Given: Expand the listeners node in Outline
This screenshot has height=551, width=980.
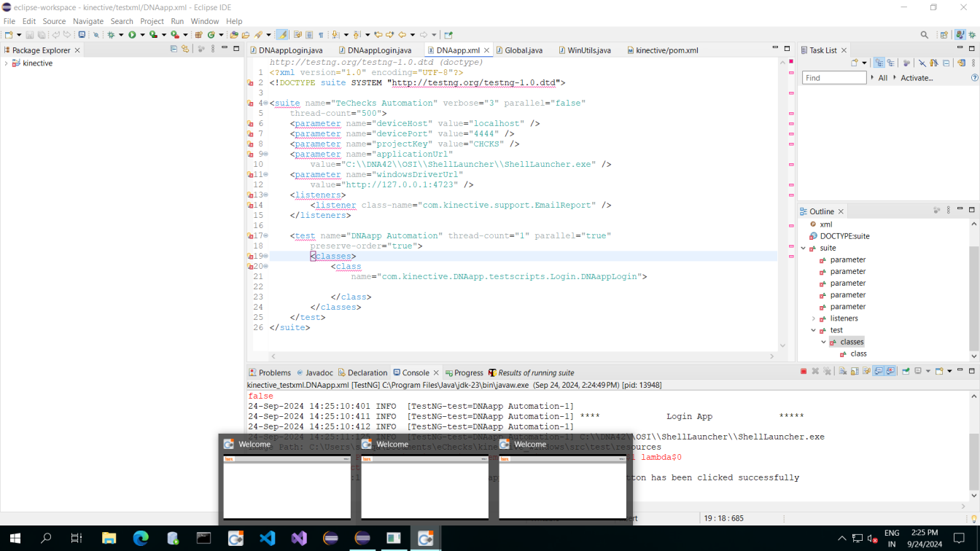Looking at the screenshot, I should [814, 319].
